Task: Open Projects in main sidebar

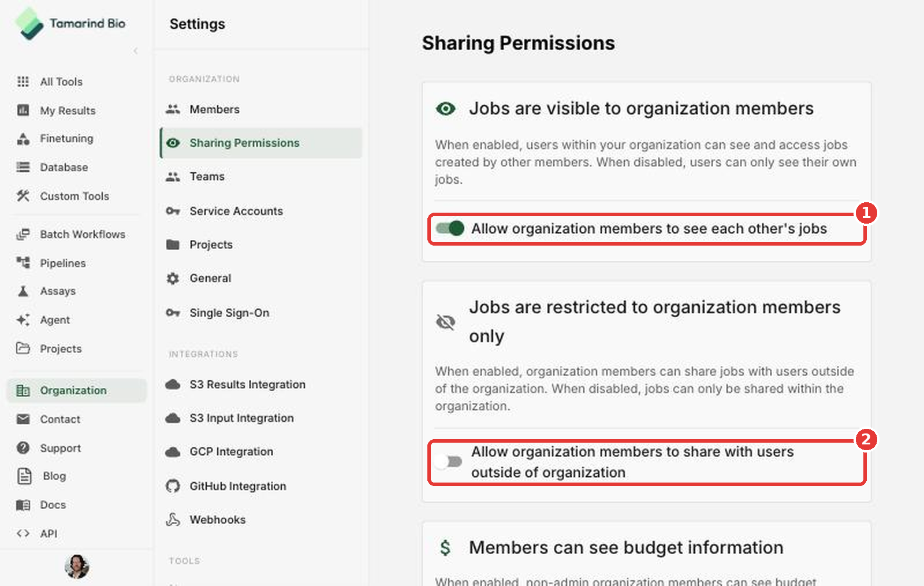Action: [61, 348]
